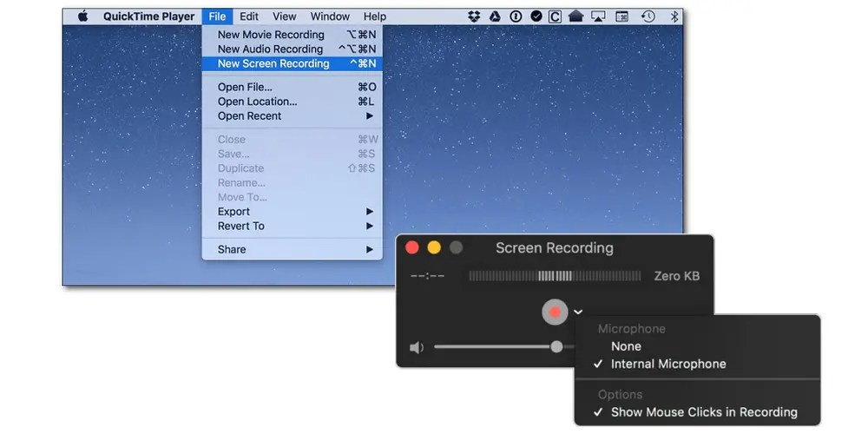Click the boxed C menu bar icon
The height and width of the screenshot is (434, 868).
click(555, 16)
